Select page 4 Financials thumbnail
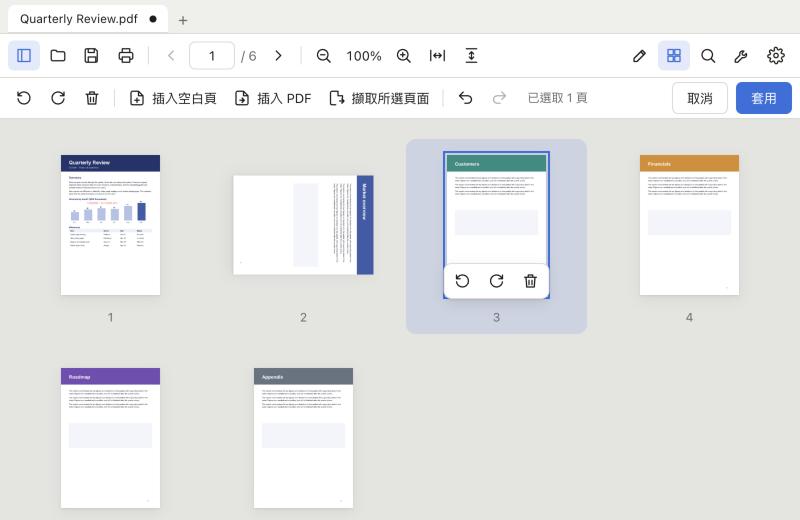Viewport: 800px width, 520px height. [689, 225]
